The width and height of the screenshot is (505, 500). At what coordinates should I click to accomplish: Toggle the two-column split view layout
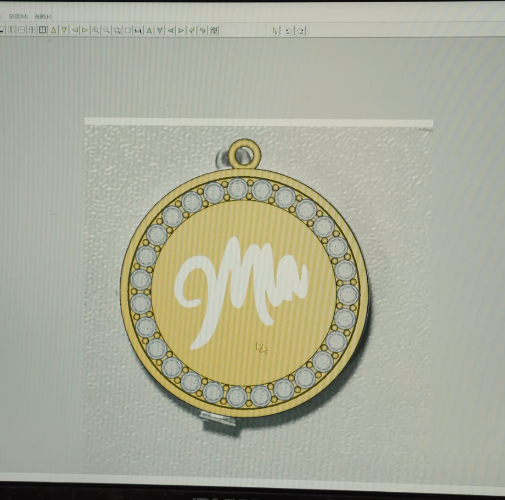[11, 30]
